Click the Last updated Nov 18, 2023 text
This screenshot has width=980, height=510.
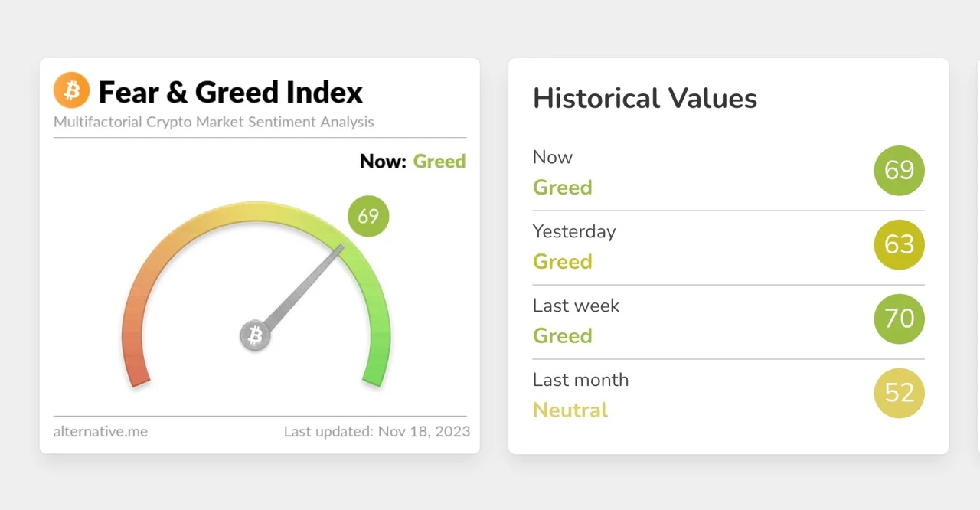tap(377, 431)
